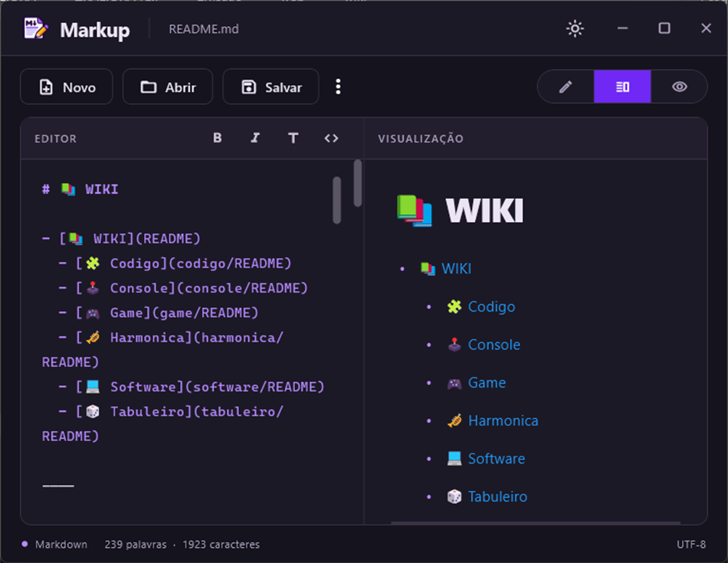Click the EDITOR panel title
Screen dimensions: 728x563
(x=56, y=139)
